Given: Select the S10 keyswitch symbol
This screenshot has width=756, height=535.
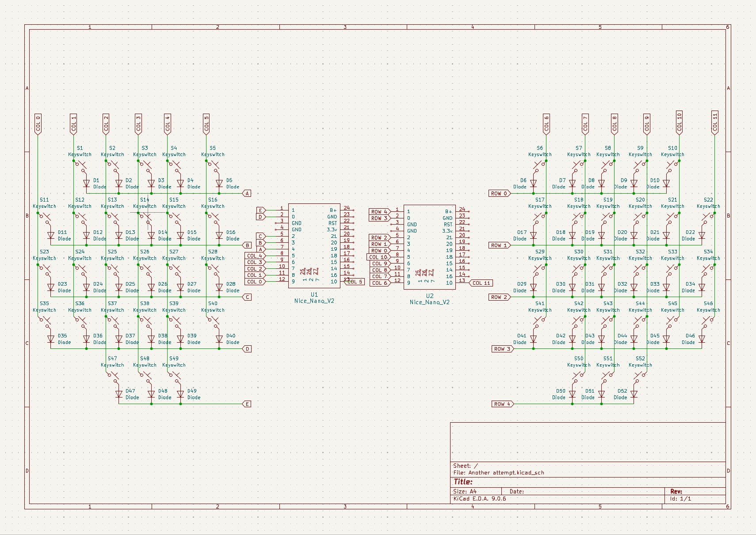Looking at the screenshot, I should coord(673,167).
